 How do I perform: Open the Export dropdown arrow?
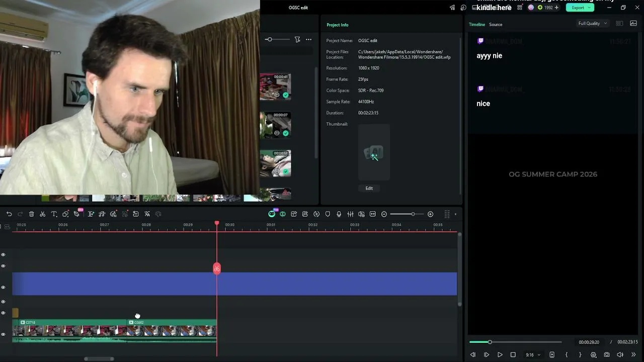[589, 8]
